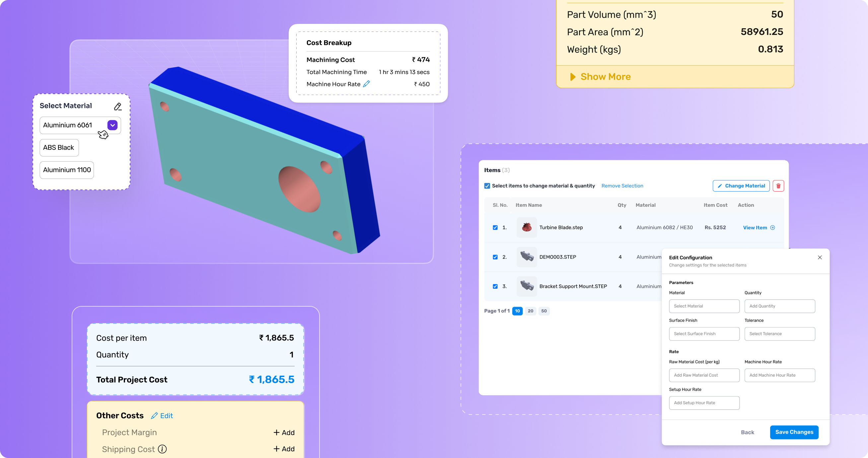This screenshot has width=868, height=458.
Task: Toggle select all items checkbox
Action: pos(487,186)
